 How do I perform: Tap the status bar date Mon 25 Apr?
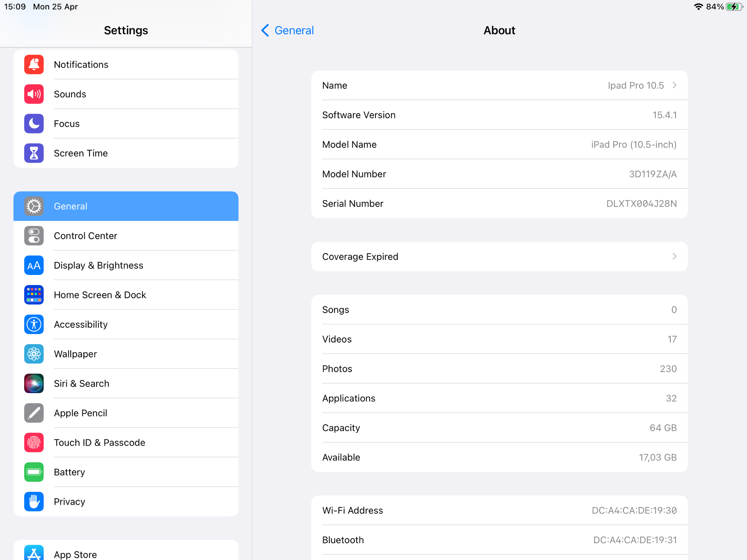(55, 7)
